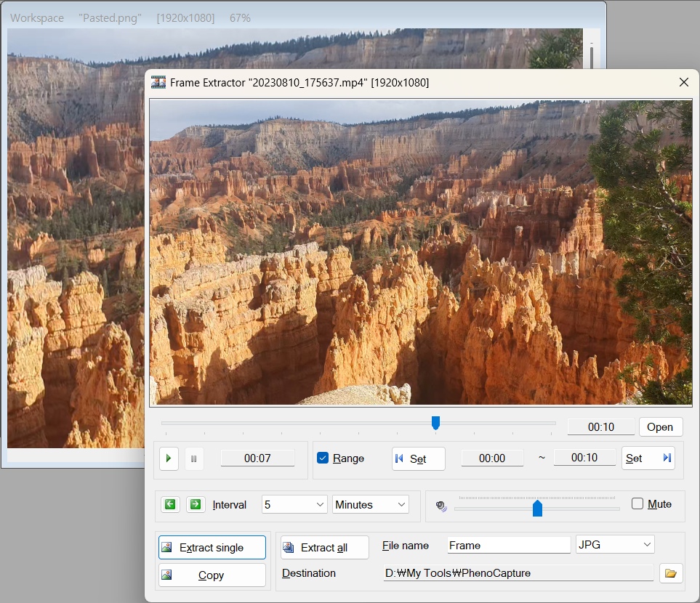The height and width of the screenshot is (603, 700).
Task: Click the video preview frame
Action: click(421, 253)
